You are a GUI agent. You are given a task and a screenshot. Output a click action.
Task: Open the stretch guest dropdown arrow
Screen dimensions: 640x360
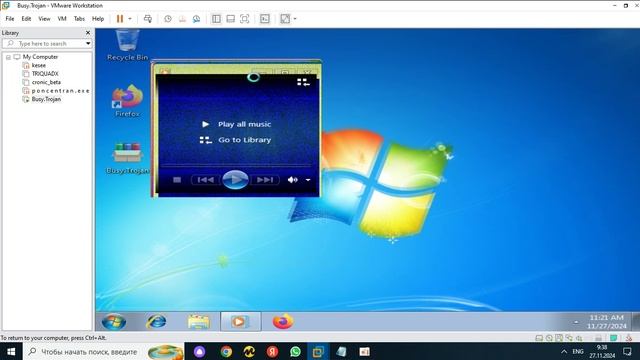pos(295,19)
